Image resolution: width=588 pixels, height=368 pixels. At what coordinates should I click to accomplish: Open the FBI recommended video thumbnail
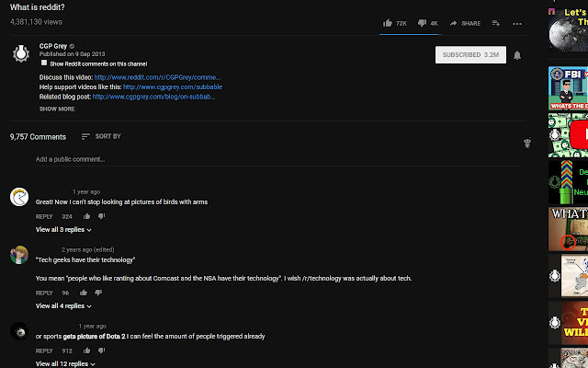[x=568, y=88]
